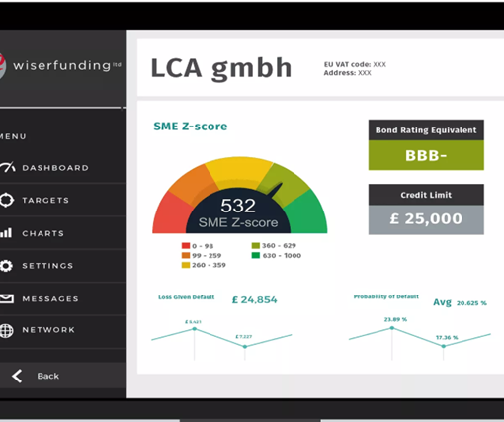Click the 23.89 % chart data point
The width and height of the screenshot is (504, 422).
coord(392,328)
